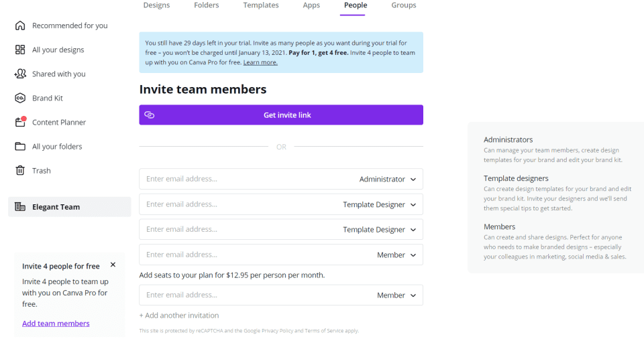Click the Content Planner calendar icon
The image size is (644, 343).
click(x=21, y=122)
